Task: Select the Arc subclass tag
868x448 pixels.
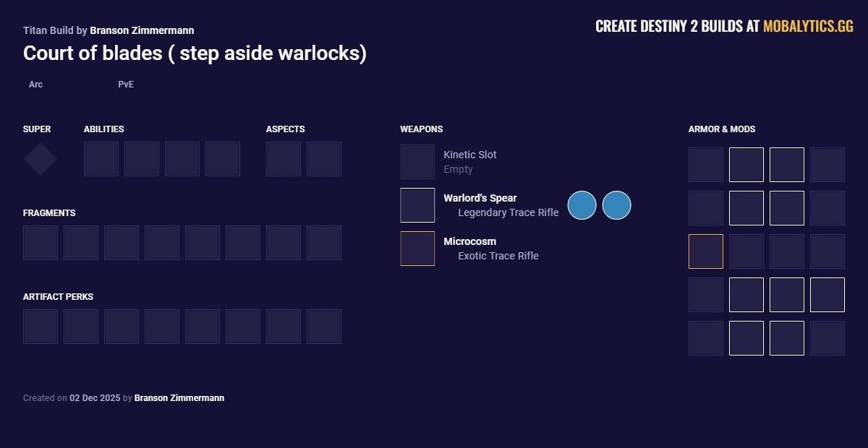Action: click(x=35, y=85)
